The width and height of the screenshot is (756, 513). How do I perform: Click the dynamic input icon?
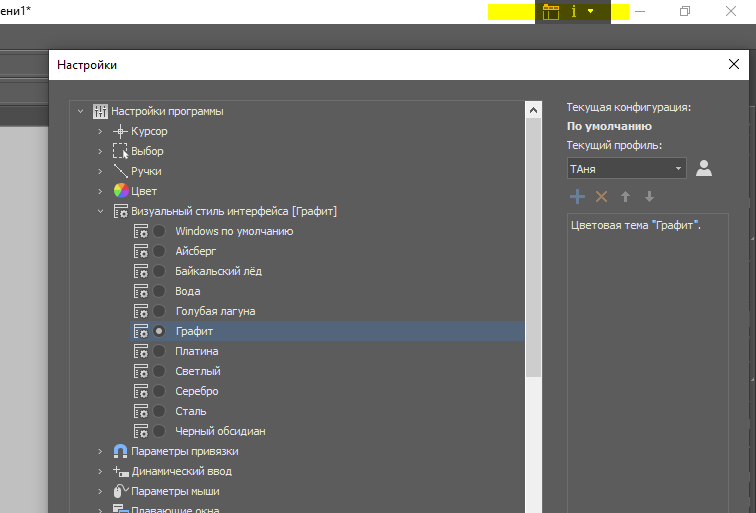tap(121, 472)
